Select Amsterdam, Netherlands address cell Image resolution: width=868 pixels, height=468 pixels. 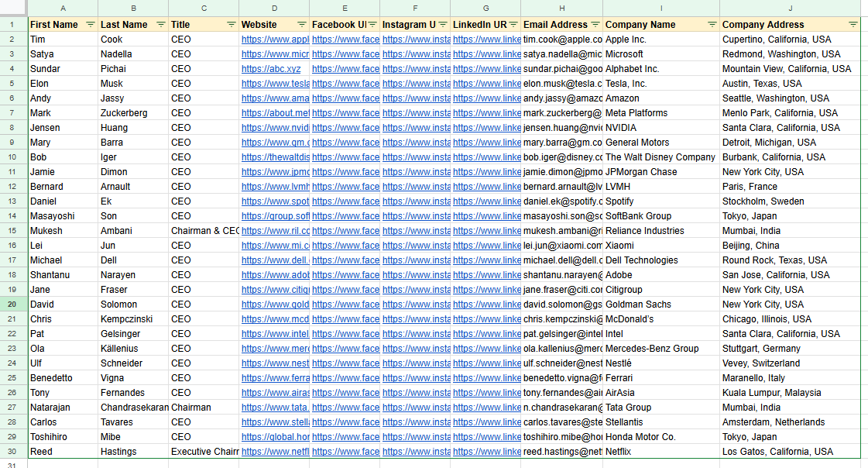[x=790, y=422]
